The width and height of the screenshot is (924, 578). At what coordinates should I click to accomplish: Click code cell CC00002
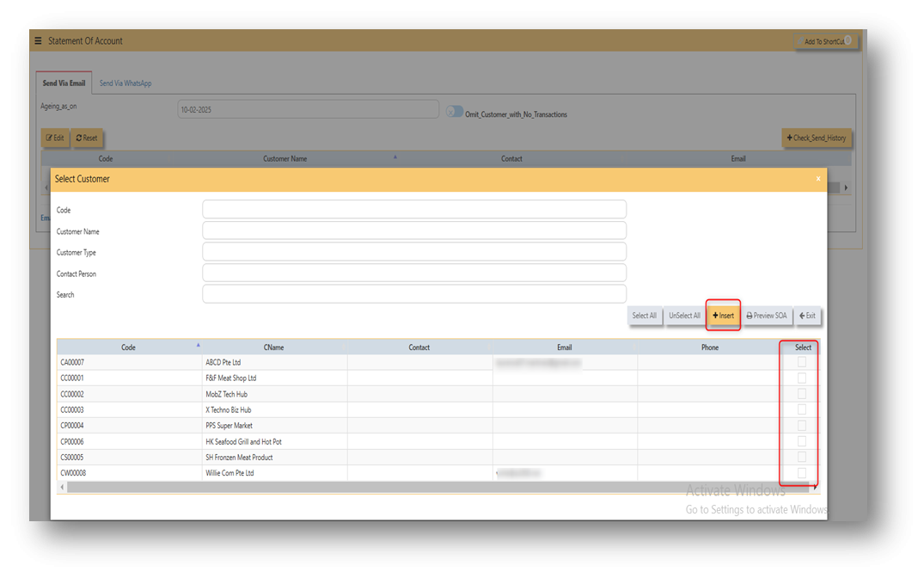pyautogui.click(x=130, y=394)
